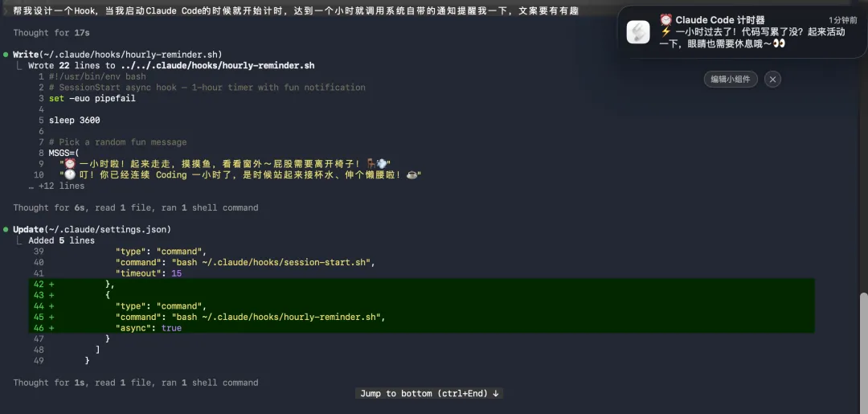Click the user prompt text starting 帮我设计一个Hook
The width and height of the screenshot is (868, 414).
(x=295, y=10)
